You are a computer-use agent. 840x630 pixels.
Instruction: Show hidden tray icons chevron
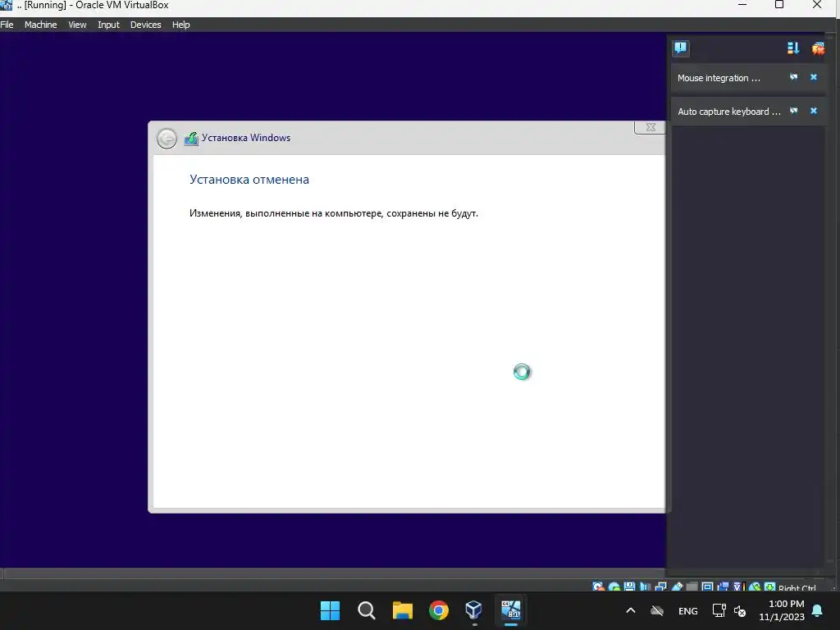tap(631, 610)
